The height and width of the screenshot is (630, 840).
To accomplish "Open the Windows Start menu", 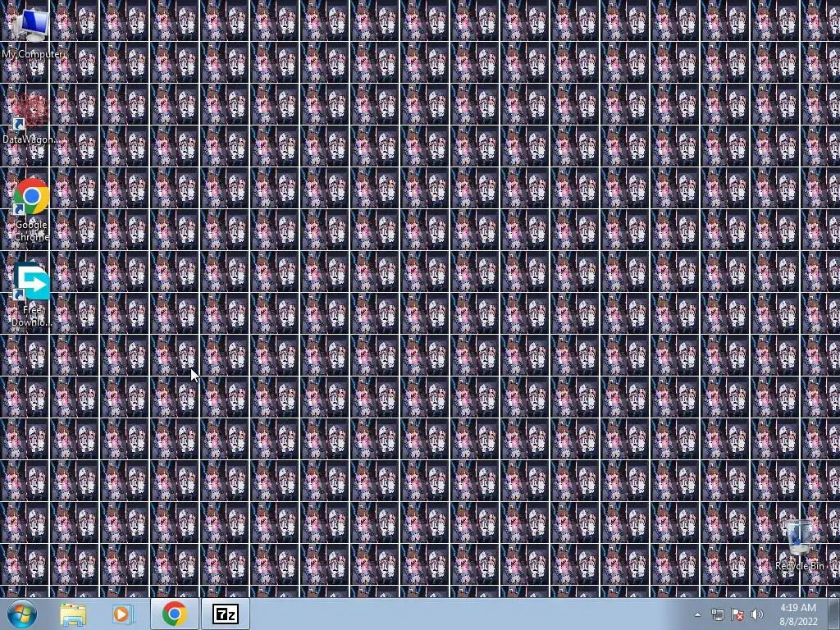I will pyautogui.click(x=22, y=614).
